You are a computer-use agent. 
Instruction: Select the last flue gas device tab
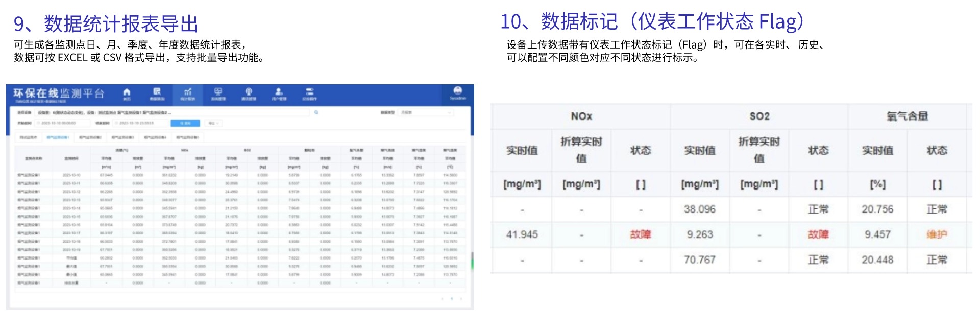click(187, 137)
